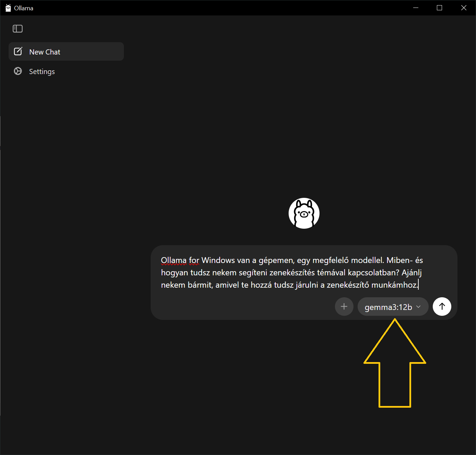Click the llama logo above the message box
This screenshot has height=455, width=476.
(x=304, y=213)
